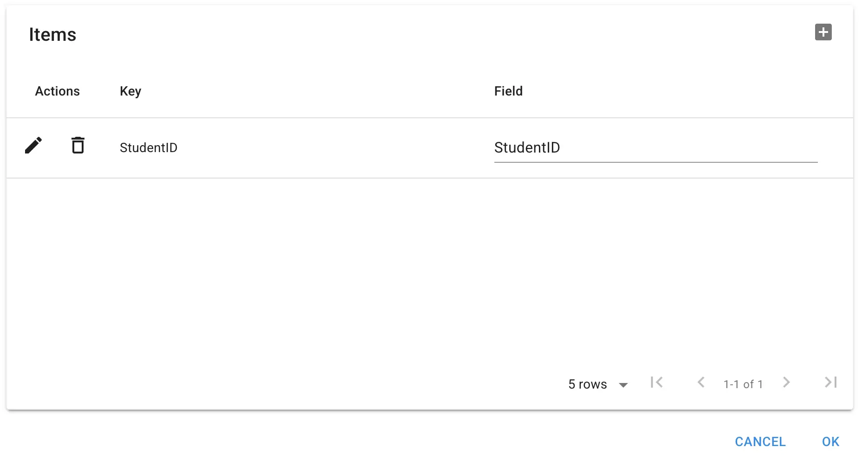Jump to the last page of items
868x460 pixels.
pyautogui.click(x=830, y=383)
